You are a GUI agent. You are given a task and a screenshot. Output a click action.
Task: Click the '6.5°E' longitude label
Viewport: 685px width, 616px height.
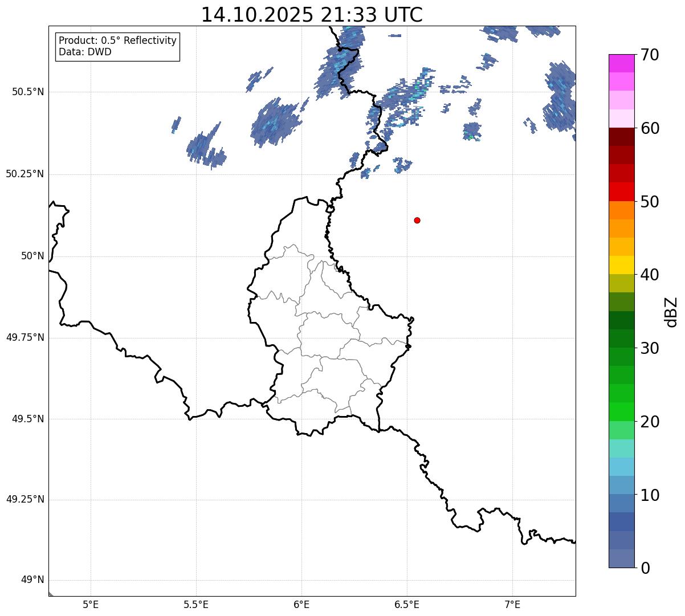[407, 605]
